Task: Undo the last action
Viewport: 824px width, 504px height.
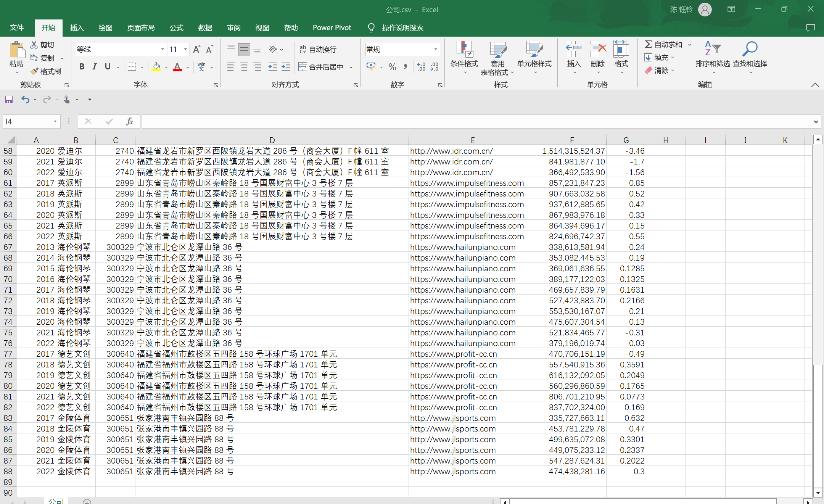Action: tap(25, 100)
